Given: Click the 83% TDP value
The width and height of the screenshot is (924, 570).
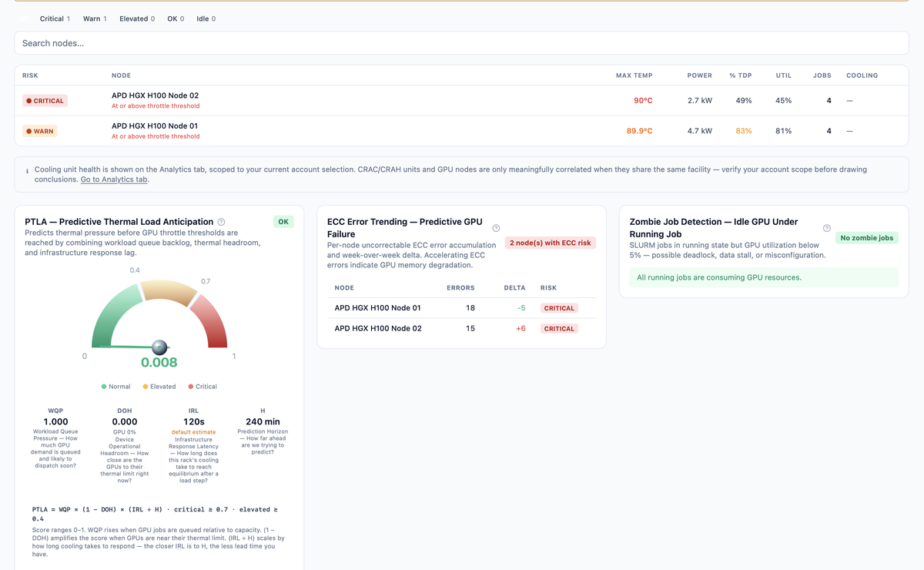Looking at the screenshot, I should [x=744, y=131].
